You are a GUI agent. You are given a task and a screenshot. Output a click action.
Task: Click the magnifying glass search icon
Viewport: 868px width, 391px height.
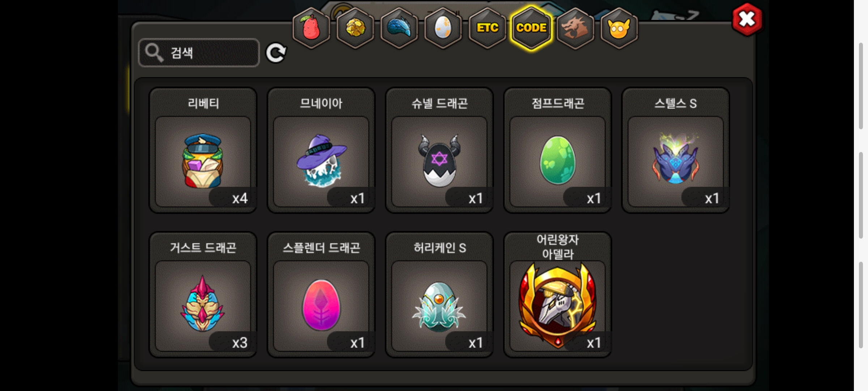pos(154,53)
